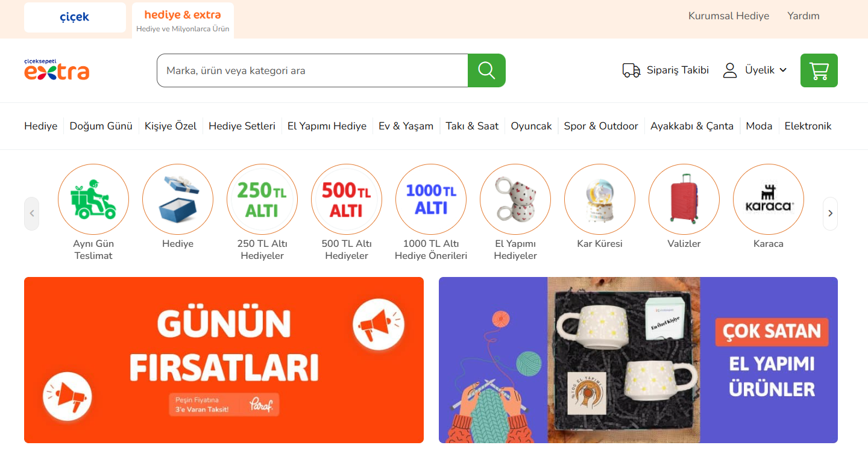Focus the Marka, ürün veya kategori search field

tap(312, 70)
